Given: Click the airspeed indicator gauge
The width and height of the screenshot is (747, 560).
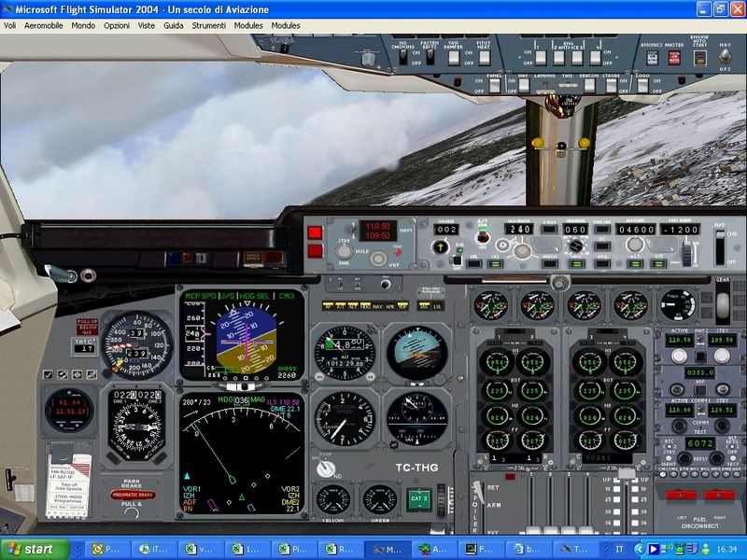Looking at the screenshot, I should click(x=137, y=345).
